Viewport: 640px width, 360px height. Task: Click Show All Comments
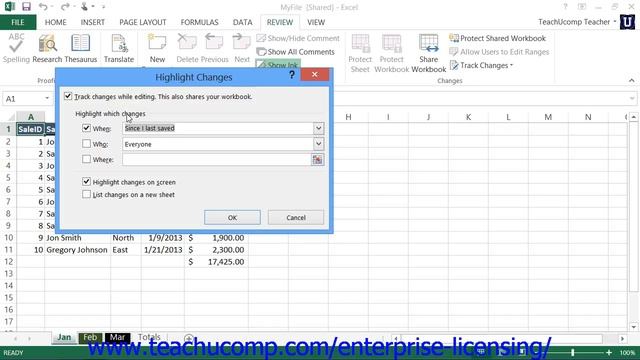[296, 52]
